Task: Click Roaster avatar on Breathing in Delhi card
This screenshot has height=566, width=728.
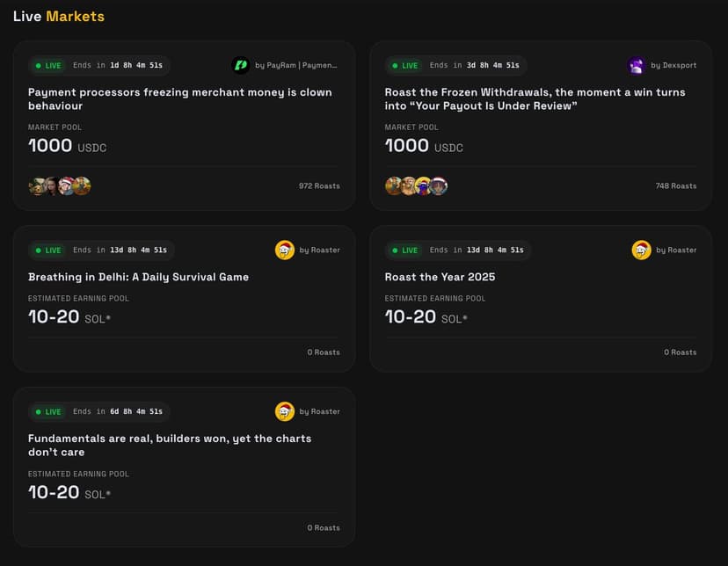Action: (284, 250)
